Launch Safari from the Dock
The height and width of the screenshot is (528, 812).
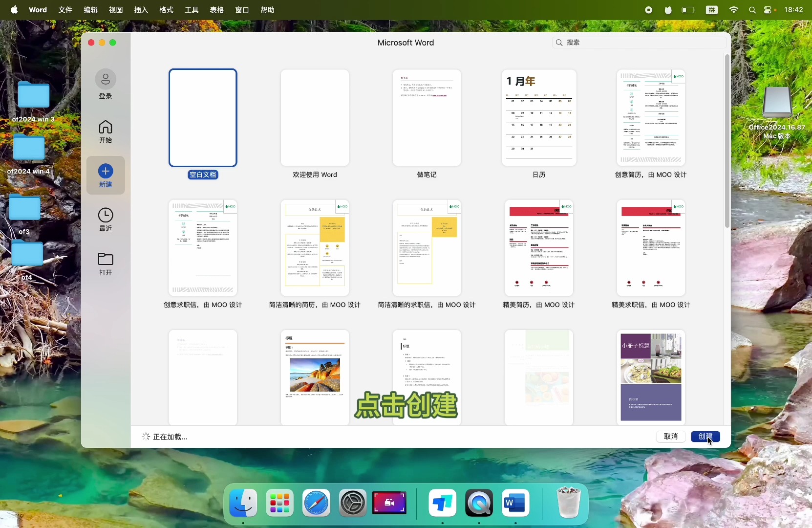click(316, 503)
